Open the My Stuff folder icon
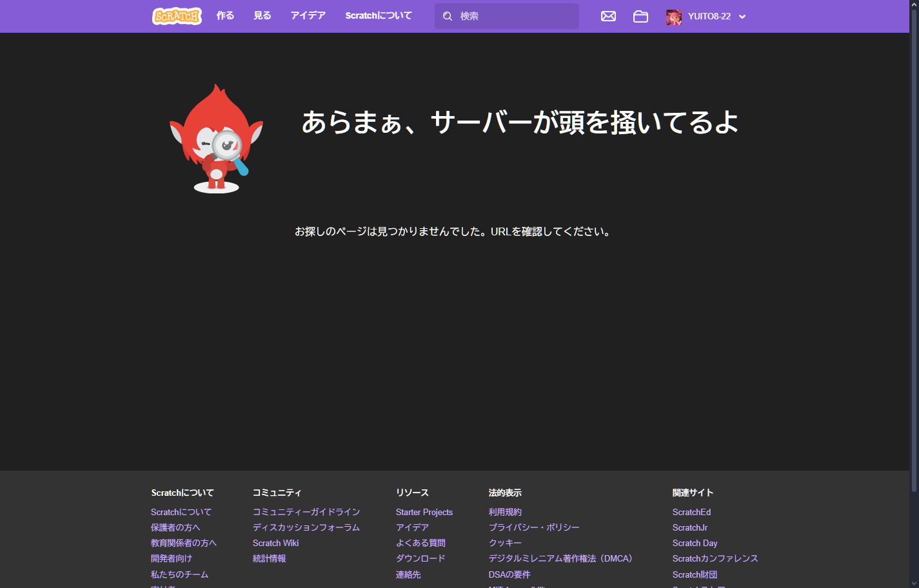This screenshot has width=919, height=588. click(x=640, y=16)
